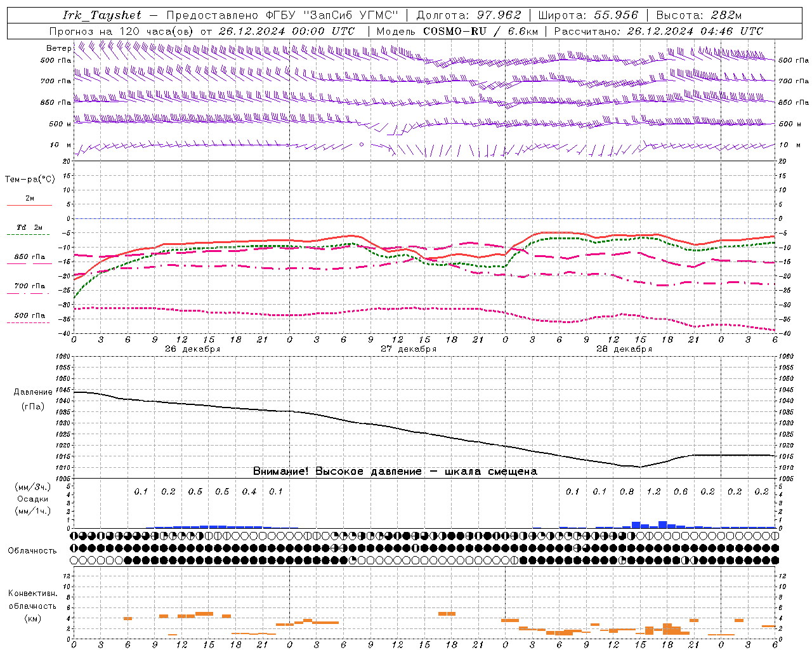Click the 500 гПа temperature legend dotted sample
Screen dimensions: 812x650
28,322
